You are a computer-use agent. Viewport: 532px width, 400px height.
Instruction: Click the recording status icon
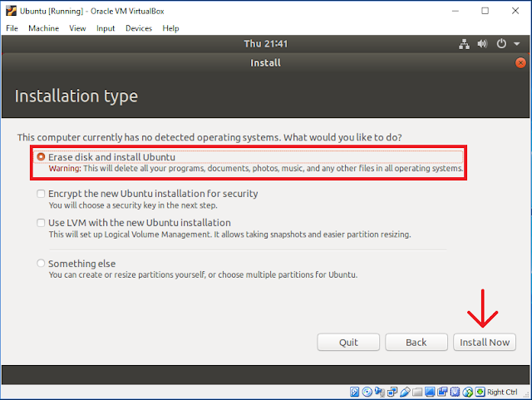click(x=442, y=392)
